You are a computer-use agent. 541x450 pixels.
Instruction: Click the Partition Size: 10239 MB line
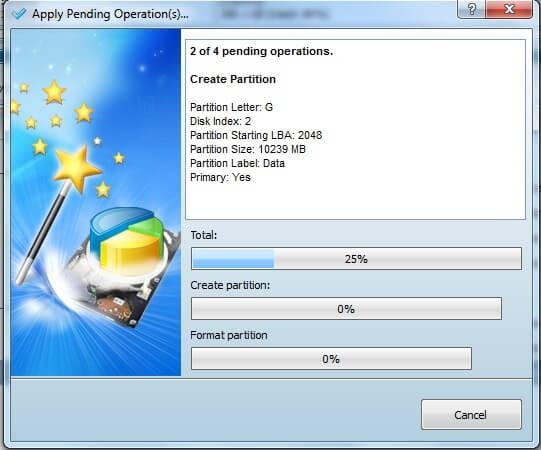[x=248, y=149]
